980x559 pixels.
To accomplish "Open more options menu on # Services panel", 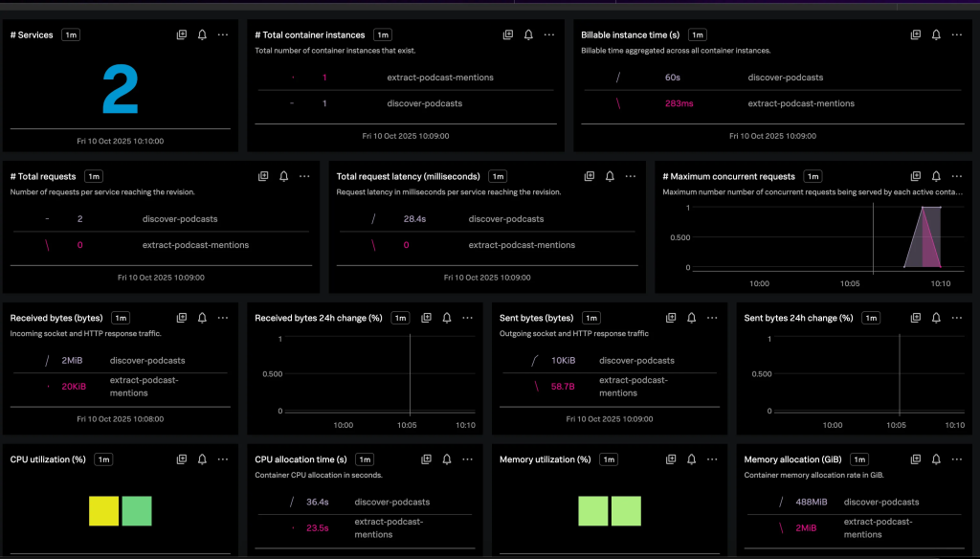I will 223,34.
